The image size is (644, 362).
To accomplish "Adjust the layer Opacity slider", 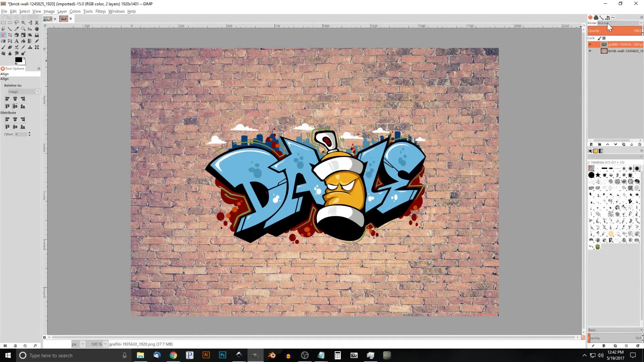I will [615, 31].
